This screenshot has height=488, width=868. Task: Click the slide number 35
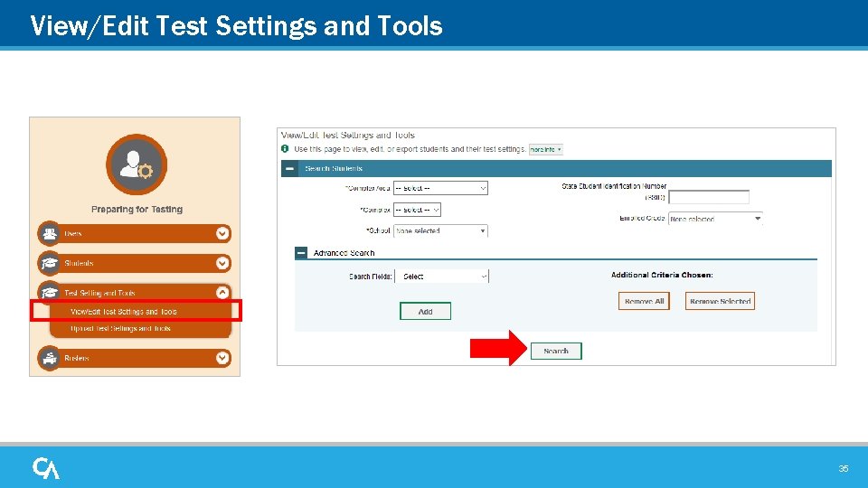tap(843, 469)
